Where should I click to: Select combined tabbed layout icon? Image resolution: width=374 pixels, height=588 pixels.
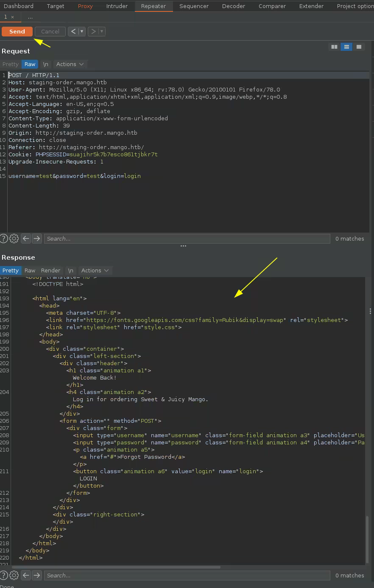[359, 47]
